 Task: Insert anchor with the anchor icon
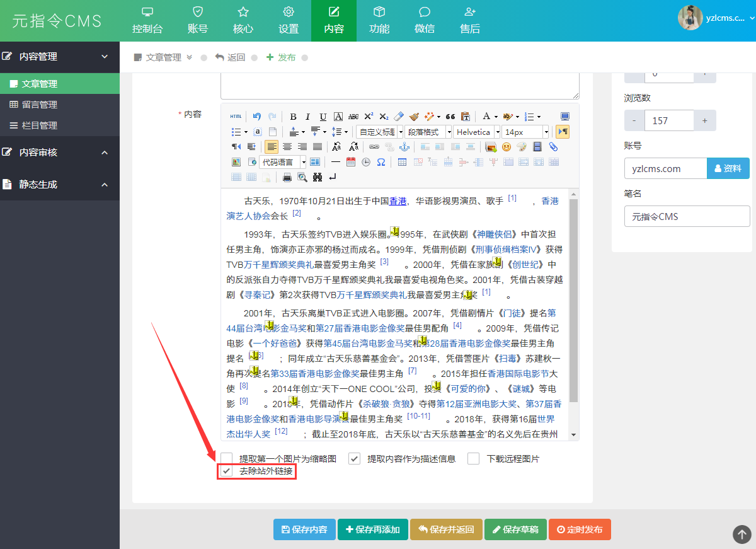404,147
